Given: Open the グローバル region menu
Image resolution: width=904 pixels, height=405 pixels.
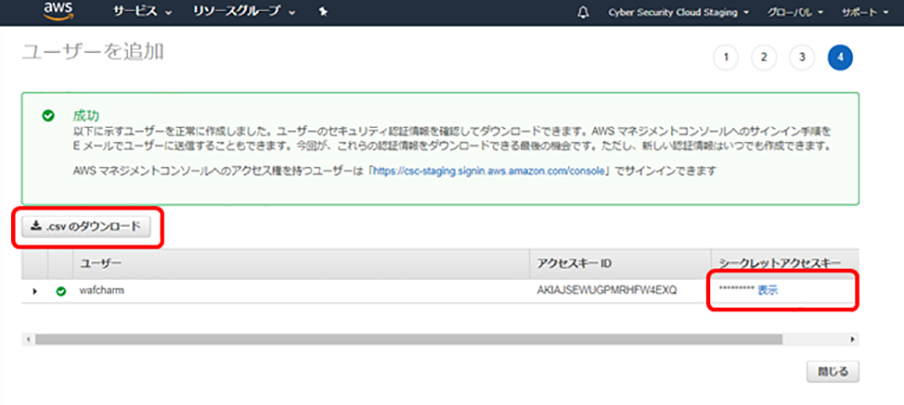Looking at the screenshot, I should click(795, 12).
